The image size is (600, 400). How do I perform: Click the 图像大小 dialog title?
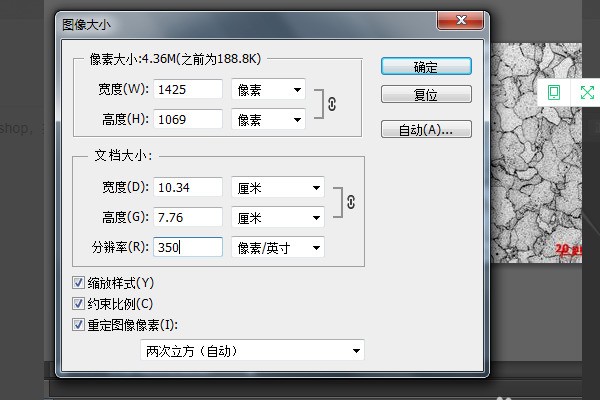click(x=86, y=25)
